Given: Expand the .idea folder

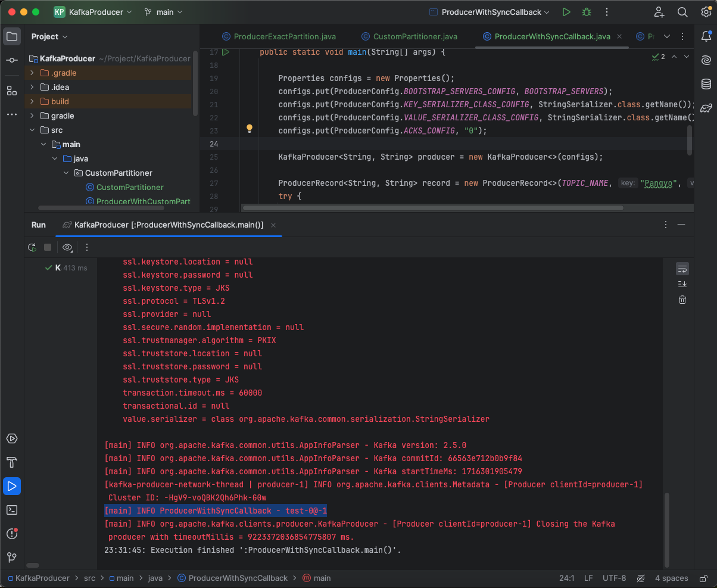Looking at the screenshot, I should 32,87.
